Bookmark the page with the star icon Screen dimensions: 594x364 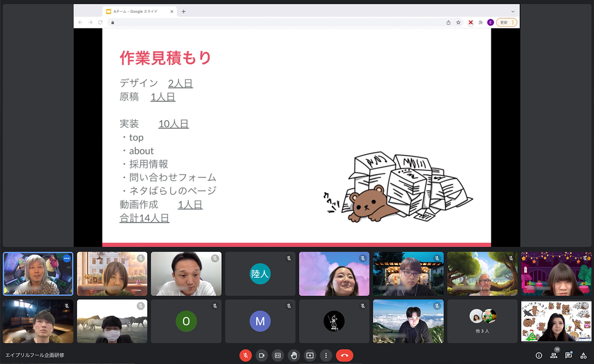pyautogui.click(x=458, y=23)
